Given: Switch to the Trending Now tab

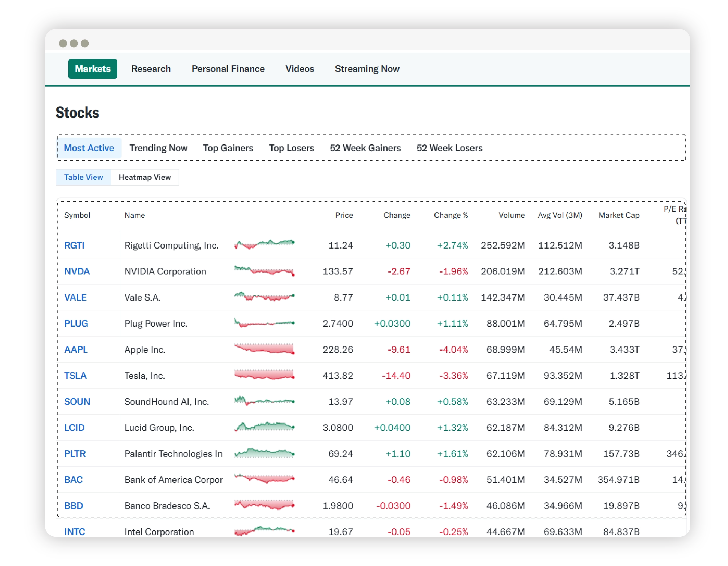Looking at the screenshot, I should pos(158,148).
